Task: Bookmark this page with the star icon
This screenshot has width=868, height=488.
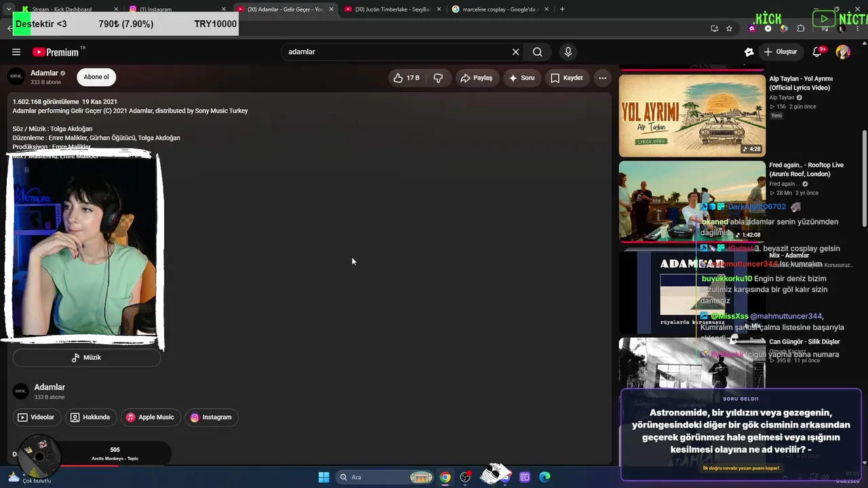Action: 729,28
